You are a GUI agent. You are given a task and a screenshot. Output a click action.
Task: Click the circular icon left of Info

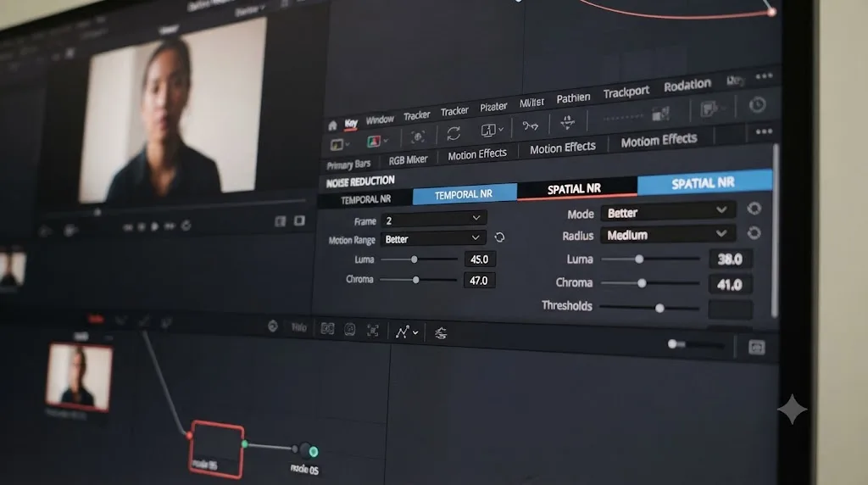[x=273, y=326]
